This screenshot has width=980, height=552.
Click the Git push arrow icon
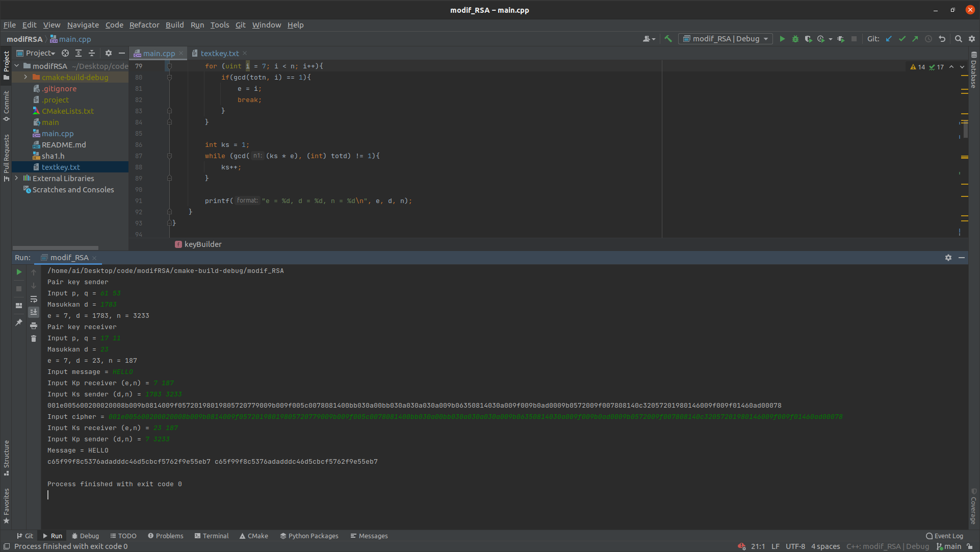[915, 39]
